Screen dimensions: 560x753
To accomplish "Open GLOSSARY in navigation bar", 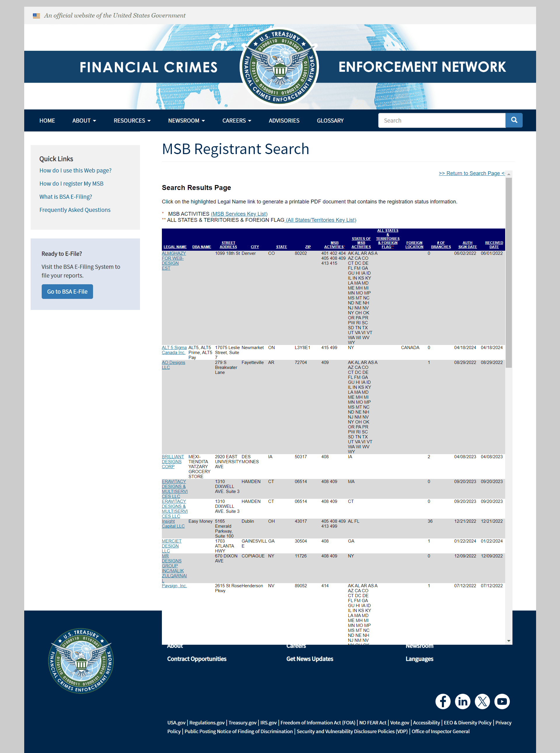I will (x=330, y=121).
